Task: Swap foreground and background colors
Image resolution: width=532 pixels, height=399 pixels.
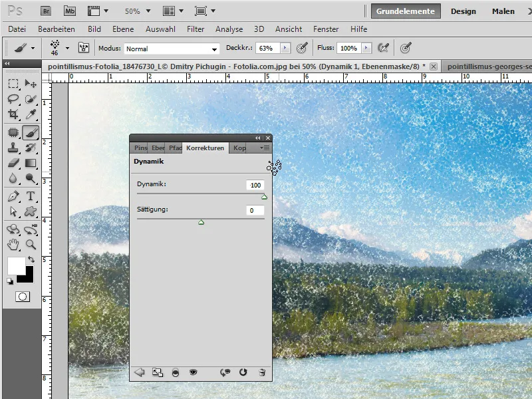Action: [x=31, y=259]
